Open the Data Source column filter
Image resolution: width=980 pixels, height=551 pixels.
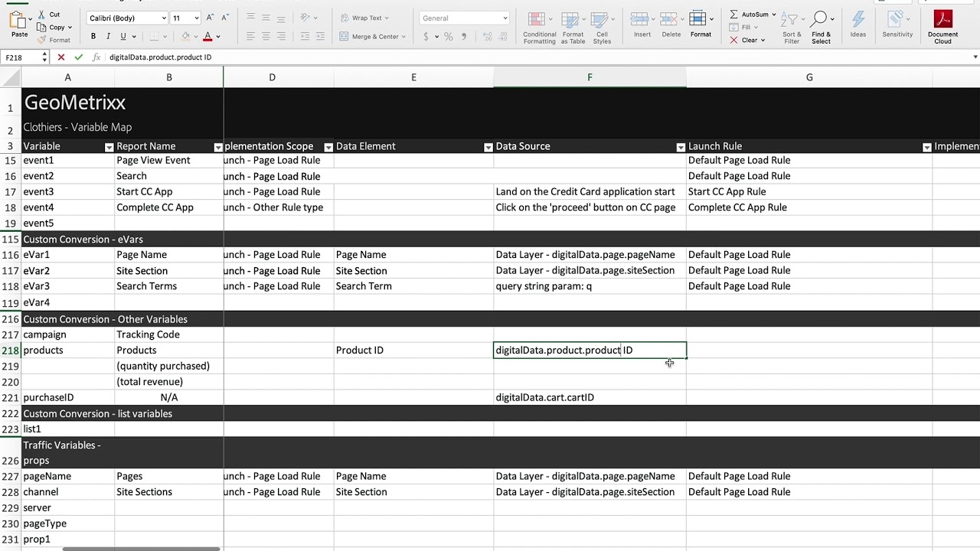coord(681,147)
